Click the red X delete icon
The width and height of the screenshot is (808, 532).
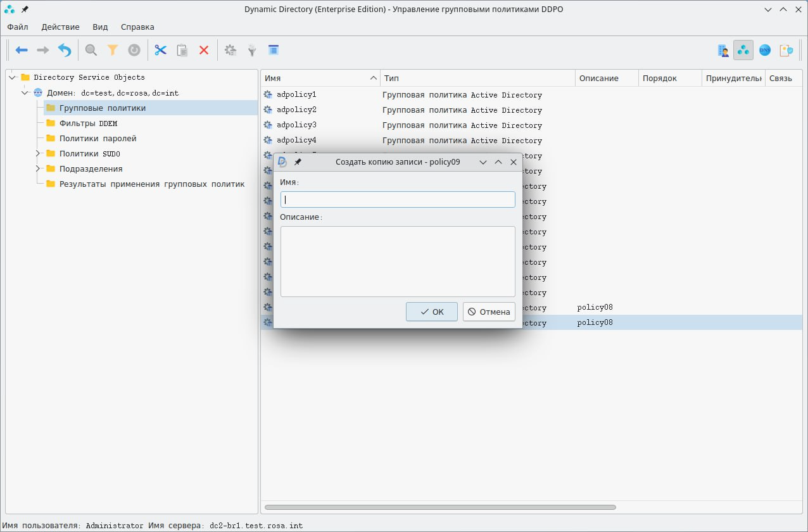coord(204,50)
